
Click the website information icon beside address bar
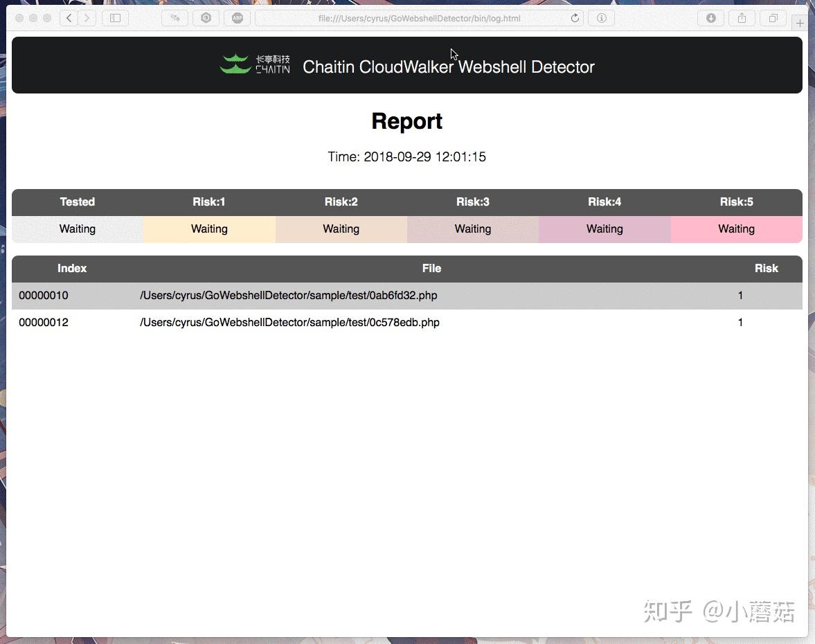pos(601,18)
